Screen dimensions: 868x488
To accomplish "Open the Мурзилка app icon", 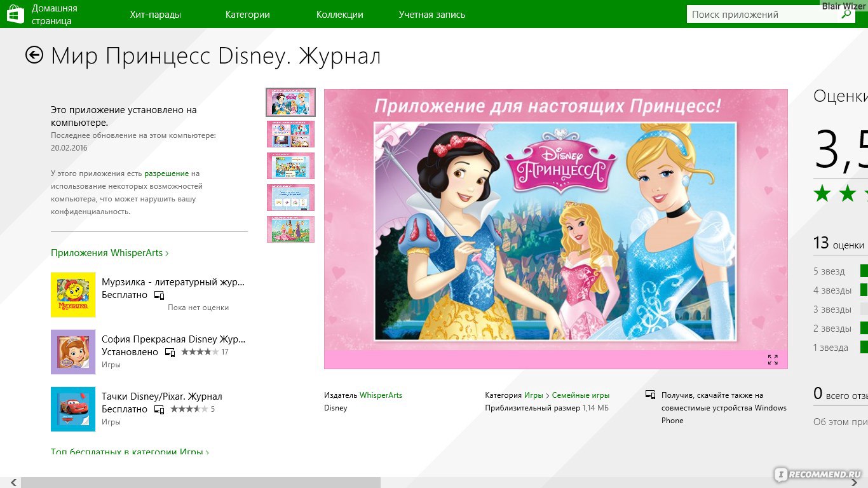I will (x=73, y=295).
